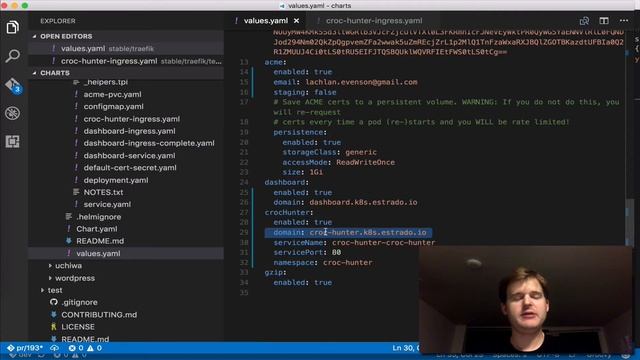Click the cloud sync icon in status bar
Image resolution: width=640 pixels, height=360 pixels.
pyautogui.click(x=54, y=348)
